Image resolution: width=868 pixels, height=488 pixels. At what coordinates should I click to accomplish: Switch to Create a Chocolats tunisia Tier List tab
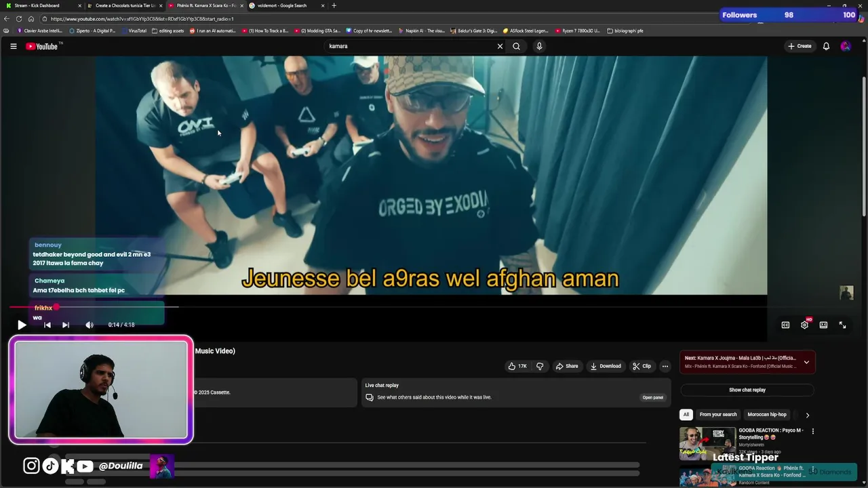pyautogui.click(x=125, y=5)
